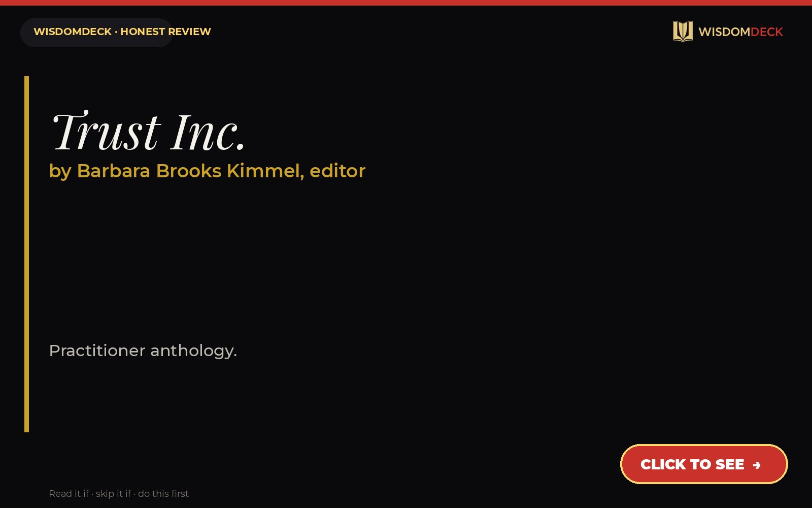Click the WISDOMDECK brand name text

740,32
